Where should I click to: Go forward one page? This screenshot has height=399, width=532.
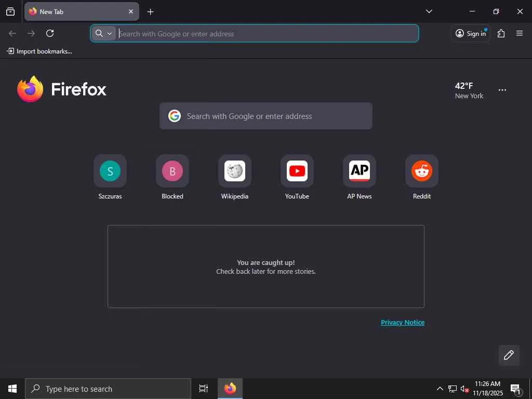click(31, 33)
